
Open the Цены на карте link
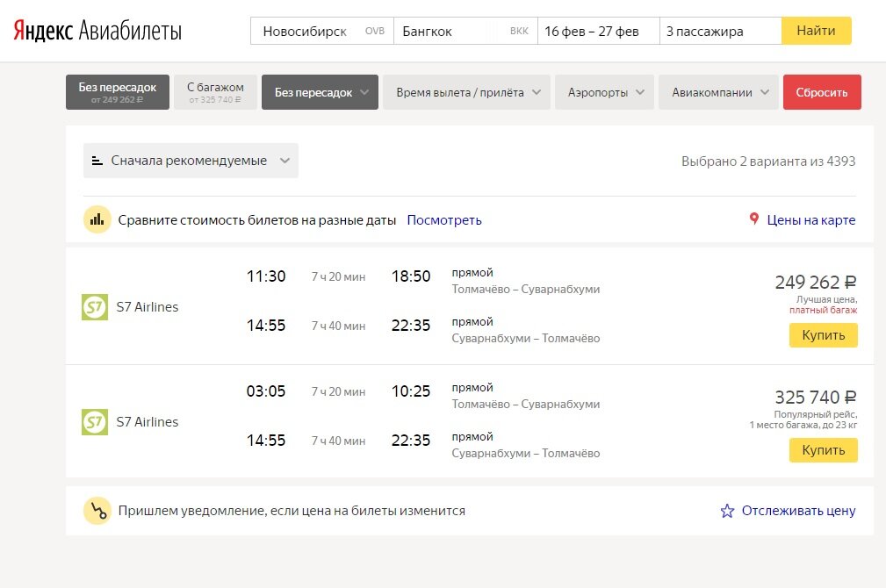click(810, 219)
